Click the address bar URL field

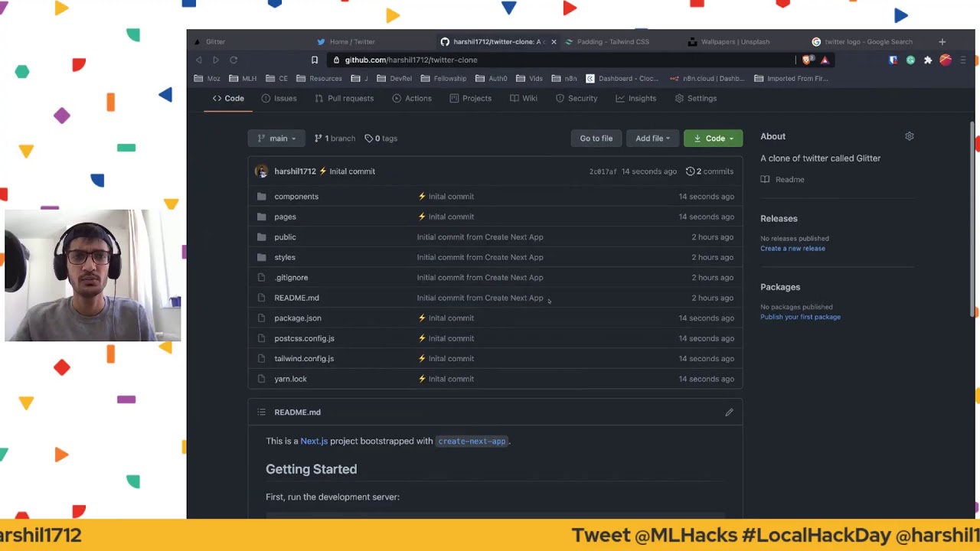(563, 60)
